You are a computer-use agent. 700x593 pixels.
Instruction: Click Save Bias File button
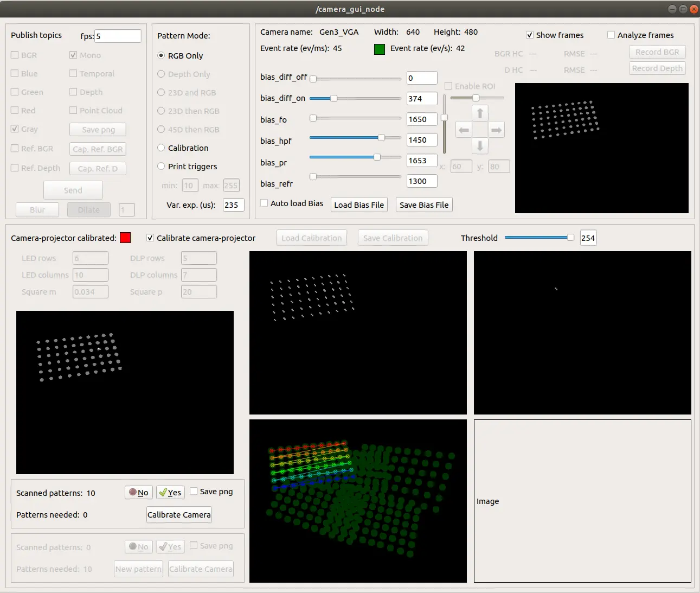(x=424, y=205)
